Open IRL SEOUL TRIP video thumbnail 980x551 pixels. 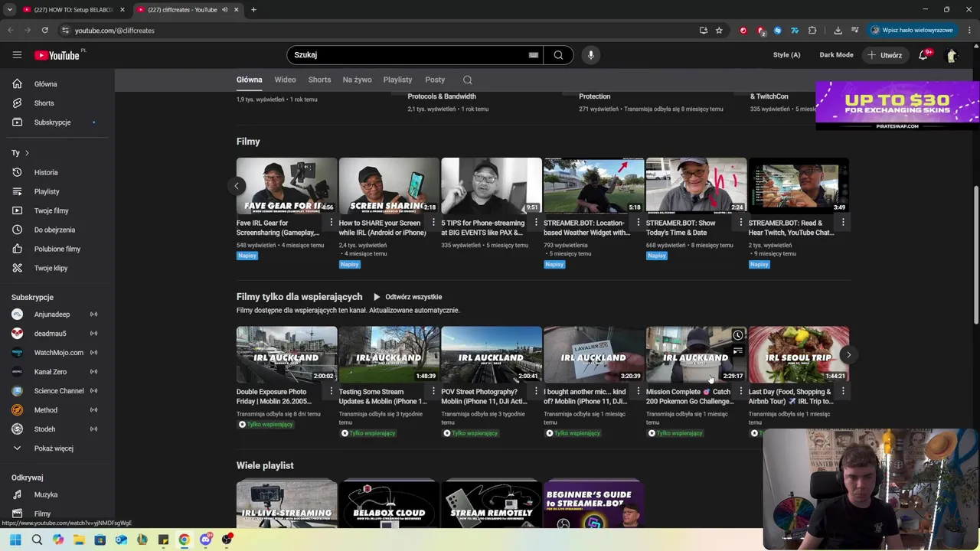(x=799, y=354)
